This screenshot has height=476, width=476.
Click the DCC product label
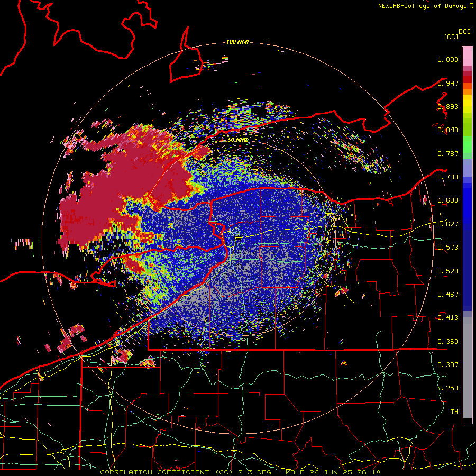pos(465,32)
